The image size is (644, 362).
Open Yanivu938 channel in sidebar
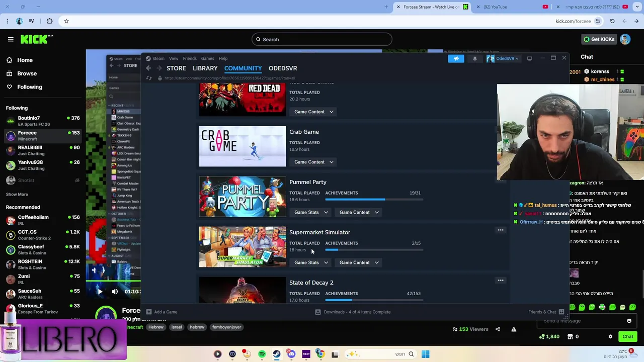tap(43, 165)
